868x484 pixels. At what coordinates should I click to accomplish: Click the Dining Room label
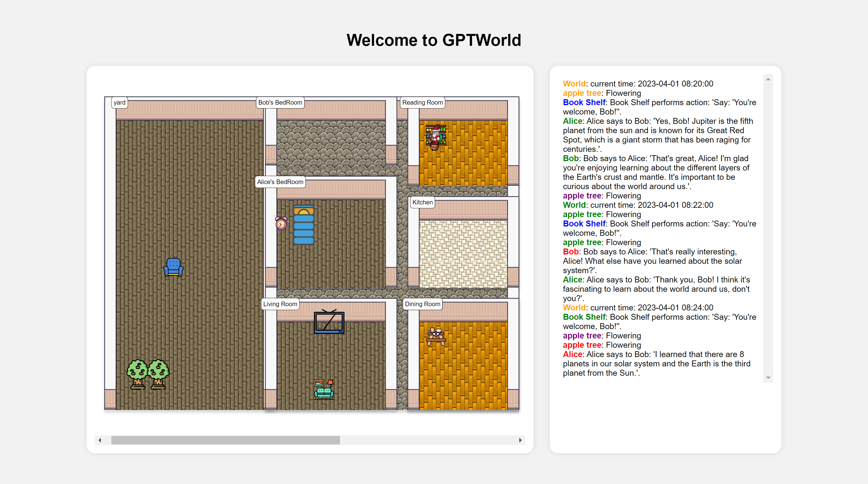422,304
